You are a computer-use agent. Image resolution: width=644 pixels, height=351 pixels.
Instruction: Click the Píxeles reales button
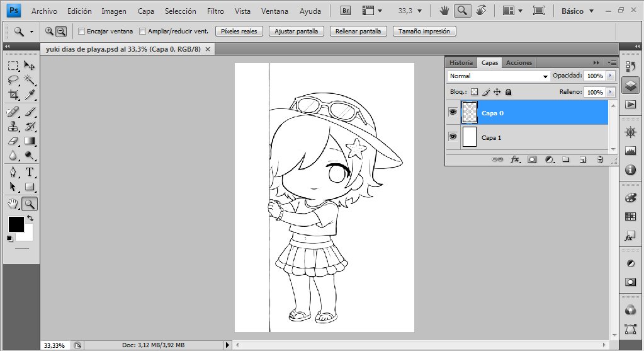point(239,32)
